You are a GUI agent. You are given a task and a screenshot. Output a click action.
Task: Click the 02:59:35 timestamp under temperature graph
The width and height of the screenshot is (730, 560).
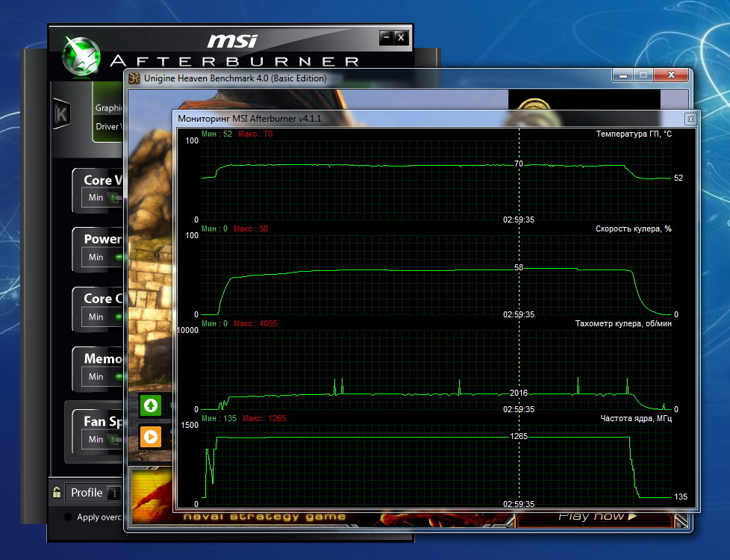tap(519, 220)
